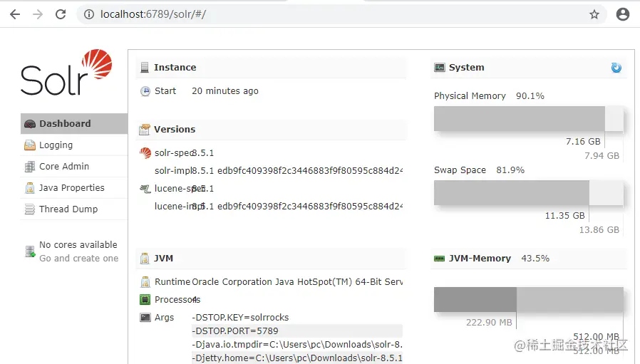Click the Runtime jar icon
640x364 pixels.
(x=145, y=282)
